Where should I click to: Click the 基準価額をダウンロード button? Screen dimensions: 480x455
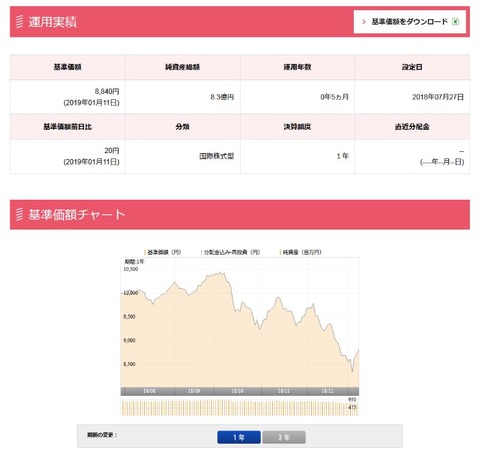tap(410, 22)
